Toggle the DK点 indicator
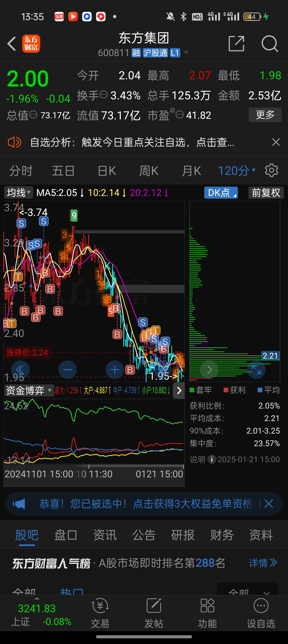The image size is (288, 644). click(221, 193)
